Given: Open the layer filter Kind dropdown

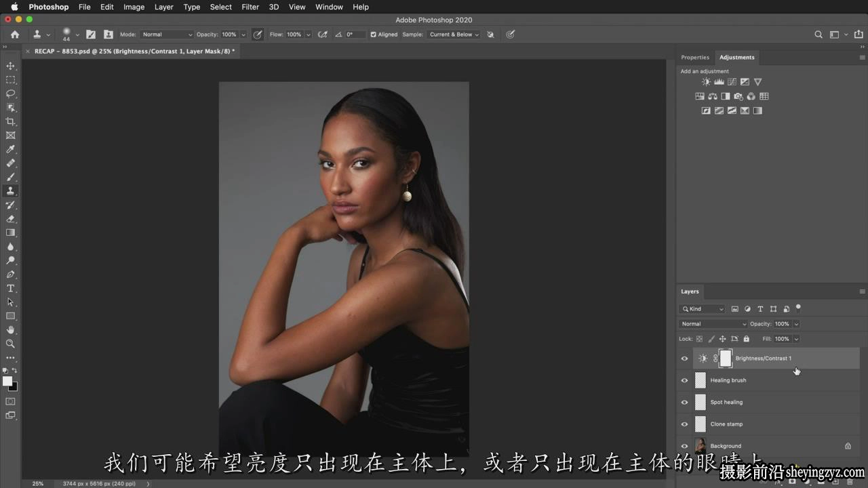Looking at the screenshot, I should tap(703, 309).
